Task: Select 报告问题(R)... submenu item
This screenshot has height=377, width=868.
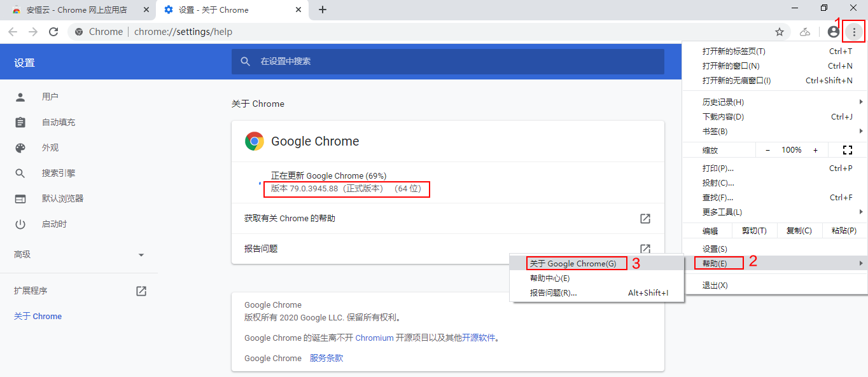Action: coord(597,292)
